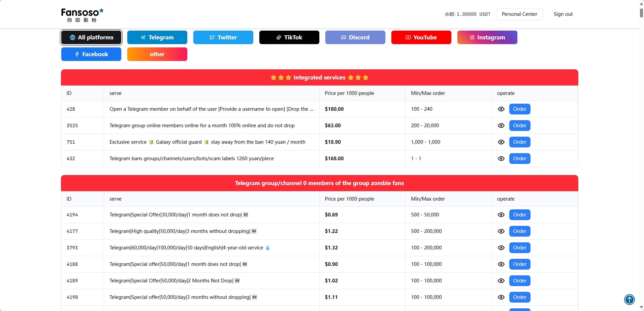The height and width of the screenshot is (311, 644).
Task: Filter services by Twitter
Action: [x=223, y=37]
